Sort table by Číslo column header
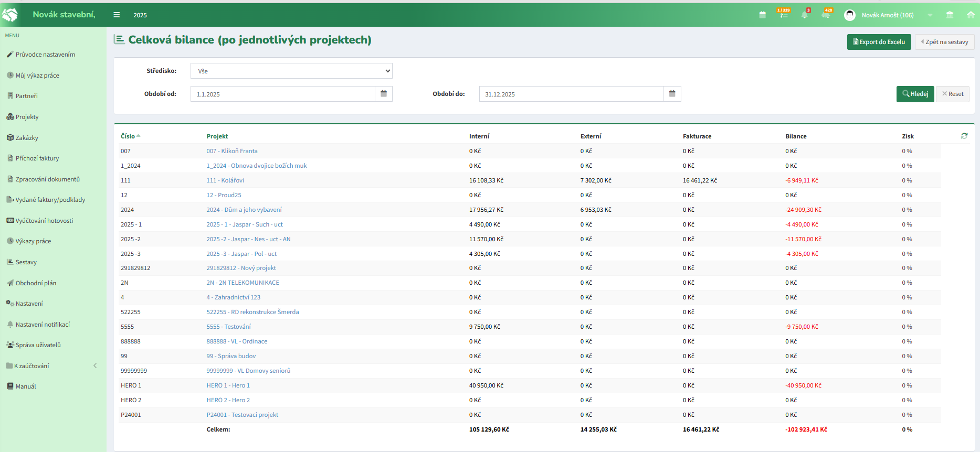Image resolution: width=980 pixels, height=452 pixels. click(x=130, y=136)
